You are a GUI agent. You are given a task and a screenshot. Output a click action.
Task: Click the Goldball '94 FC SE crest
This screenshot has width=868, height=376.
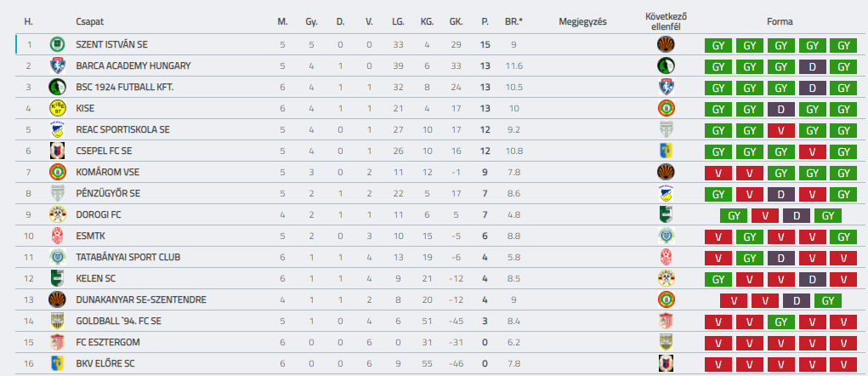(58, 321)
